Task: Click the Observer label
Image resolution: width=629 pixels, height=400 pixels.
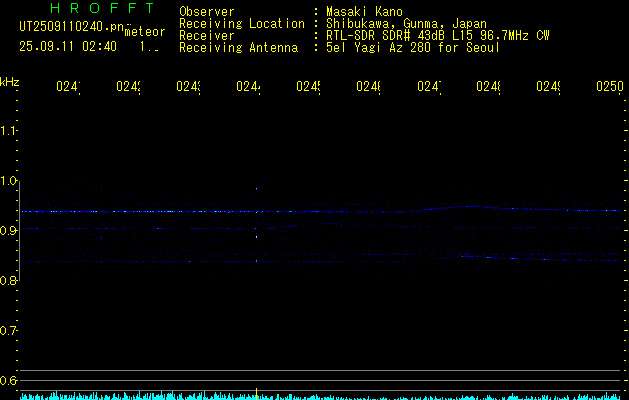Action: (x=207, y=12)
